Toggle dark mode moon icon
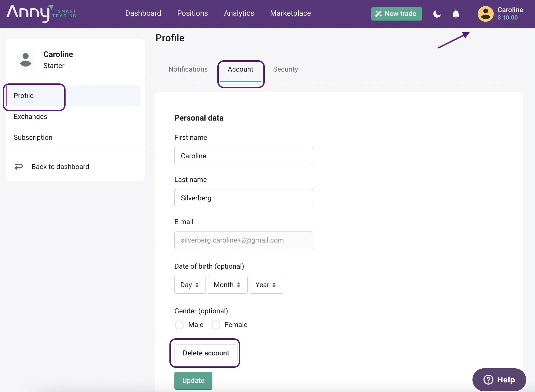 (437, 14)
